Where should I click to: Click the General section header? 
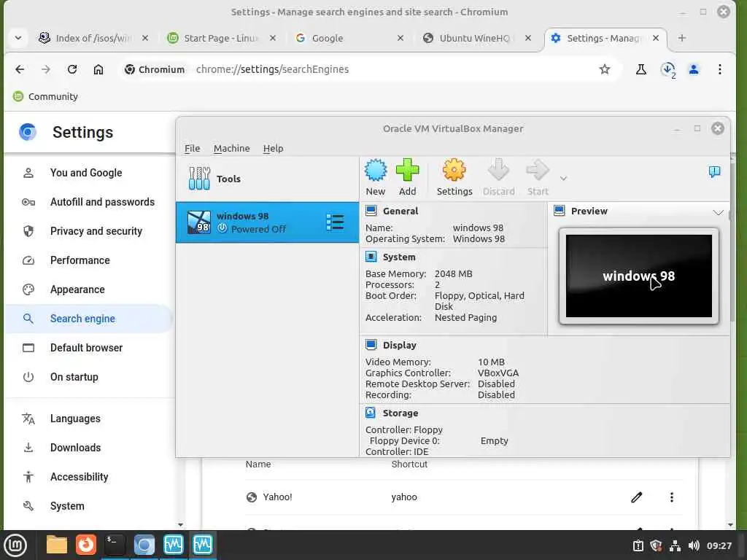(400, 211)
